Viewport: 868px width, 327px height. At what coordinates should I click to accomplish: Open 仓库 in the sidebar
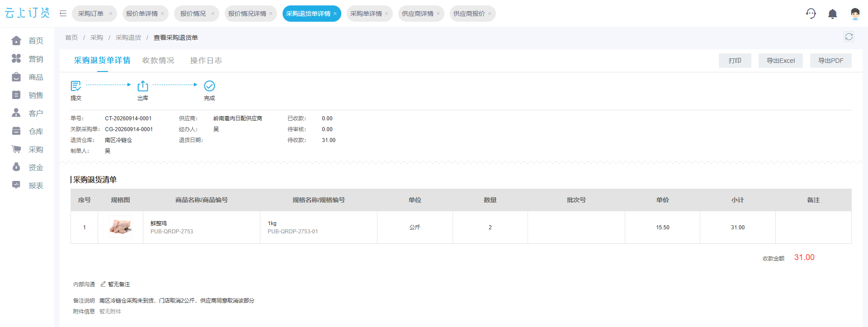coord(27,131)
